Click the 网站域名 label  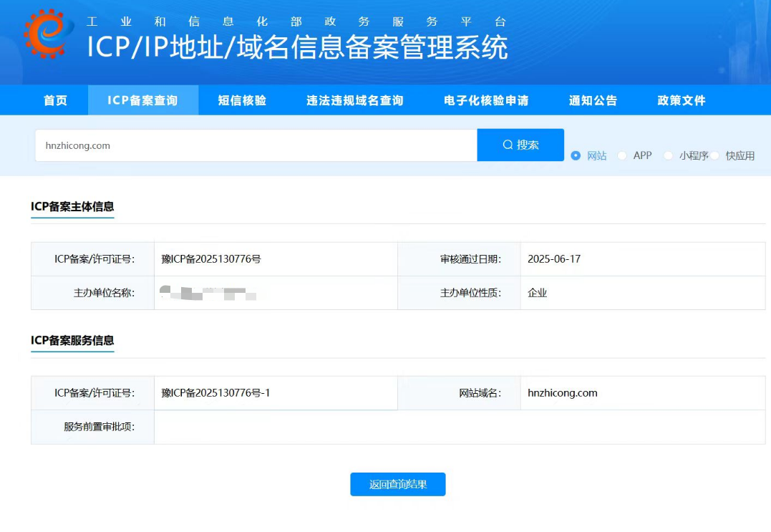tap(480, 393)
